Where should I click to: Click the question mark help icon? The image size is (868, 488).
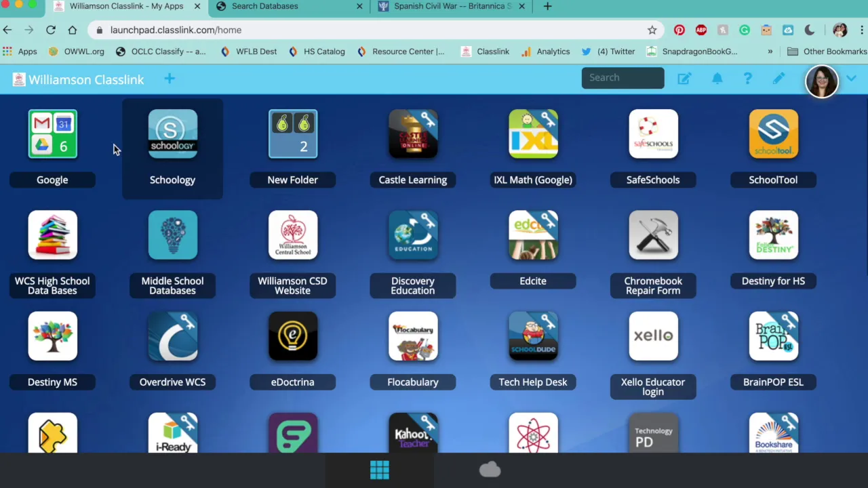tap(747, 79)
